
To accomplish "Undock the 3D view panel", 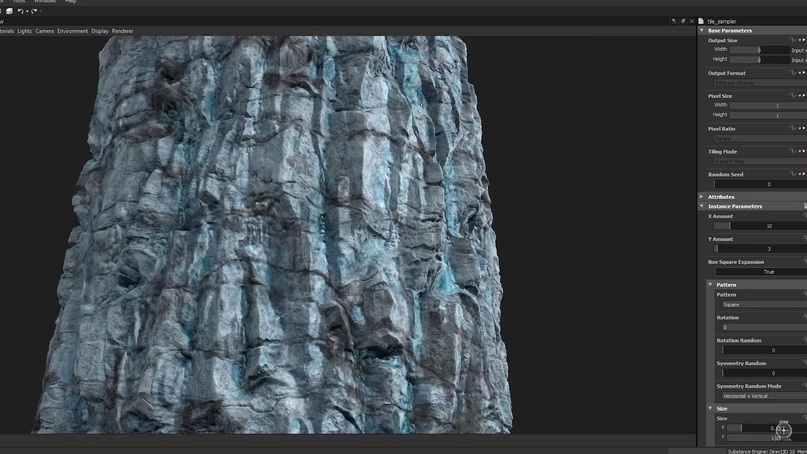I will click(683, 21).
